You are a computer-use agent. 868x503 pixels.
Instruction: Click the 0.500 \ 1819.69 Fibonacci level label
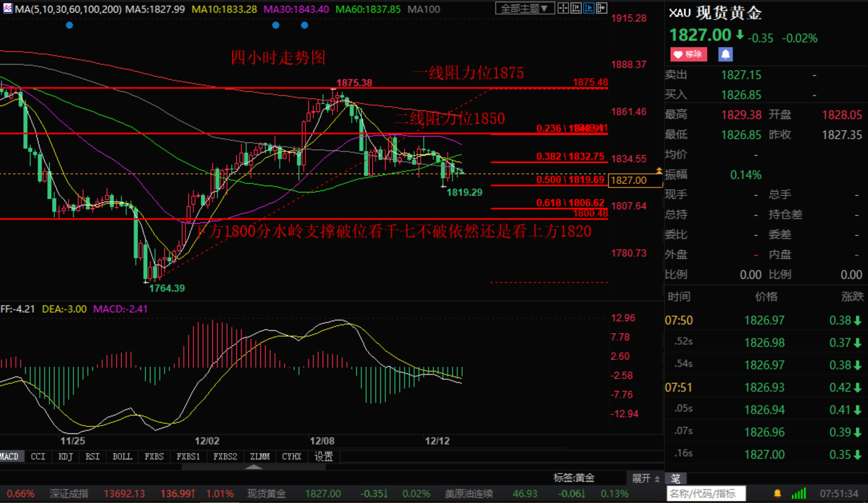(x=570, y=180)
